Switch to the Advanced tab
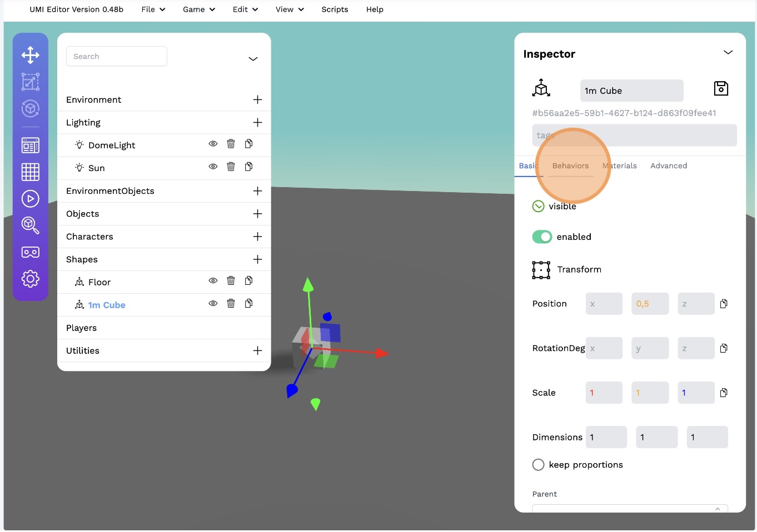 coord(669,165)
